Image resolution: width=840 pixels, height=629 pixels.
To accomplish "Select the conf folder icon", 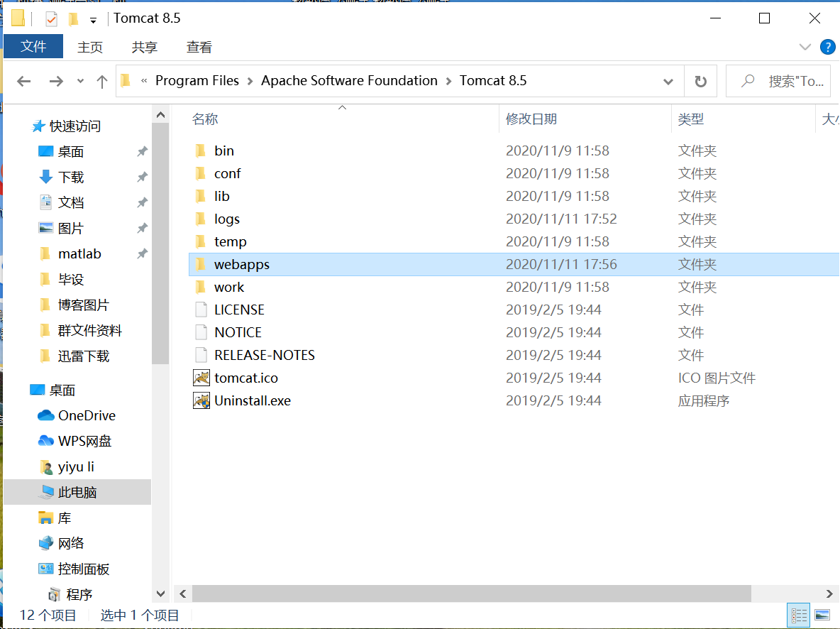I will pos(201,173).
